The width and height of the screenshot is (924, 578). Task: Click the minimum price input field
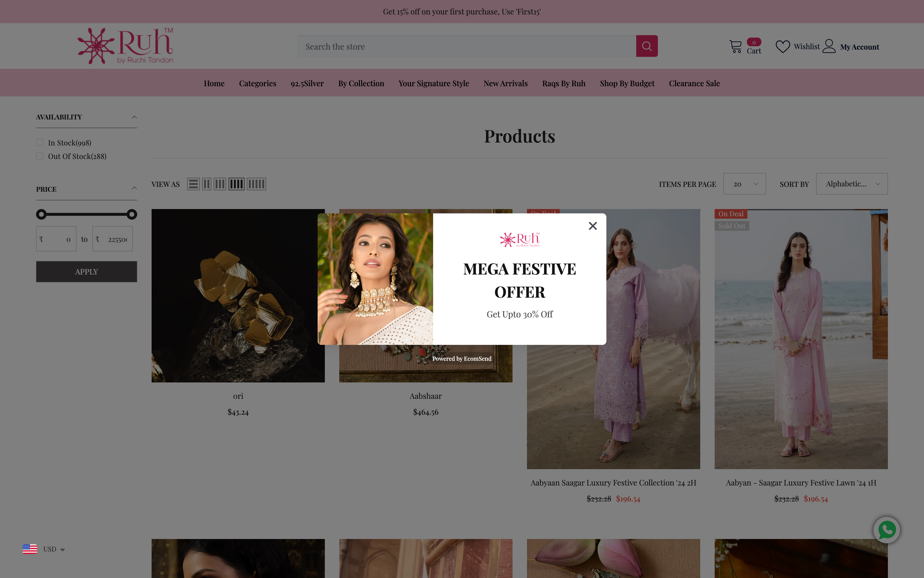pyautogui.click(x=56, y=239)
